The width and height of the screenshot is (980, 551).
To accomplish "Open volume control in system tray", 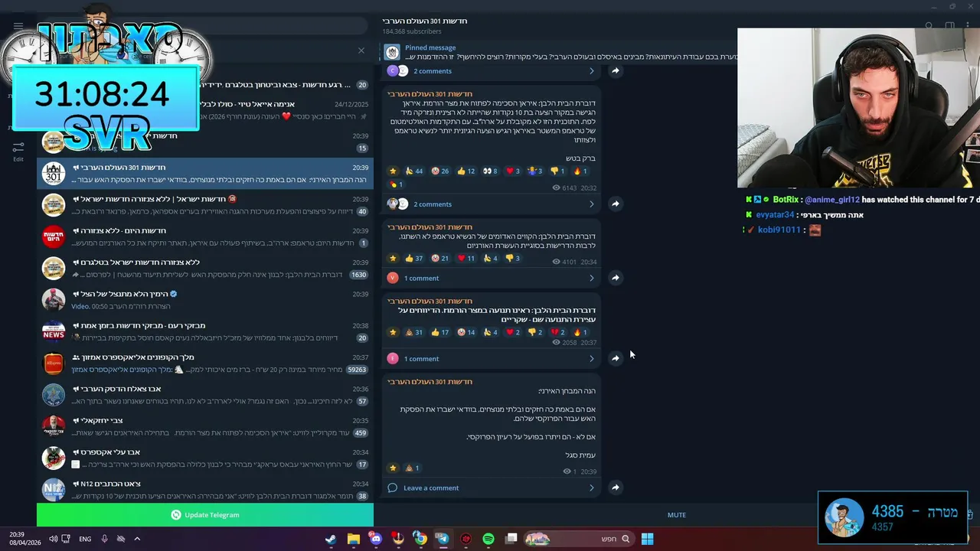I will pyautogui.click(x=53, y=539).
